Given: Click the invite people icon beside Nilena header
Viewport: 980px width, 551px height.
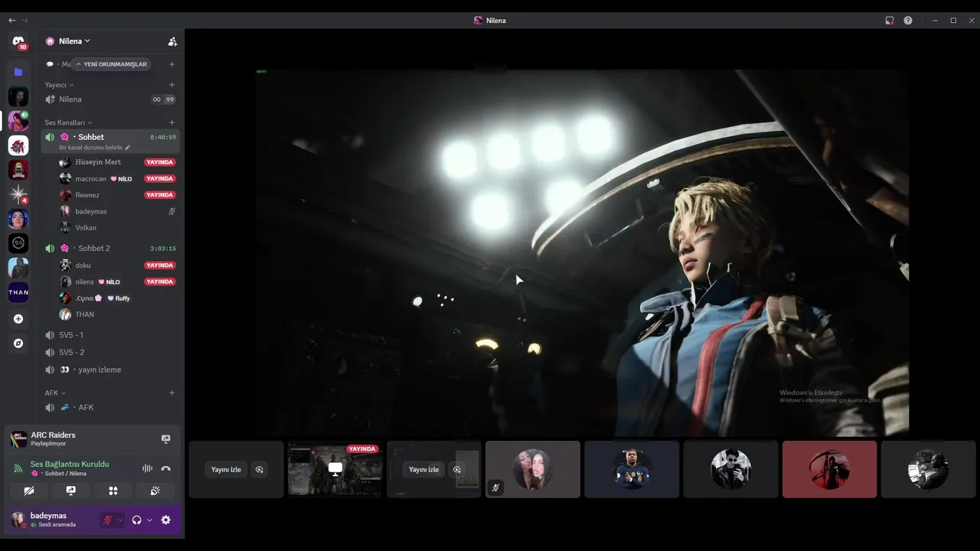Looking at the screenshot, I should click(x=172, y=41).
